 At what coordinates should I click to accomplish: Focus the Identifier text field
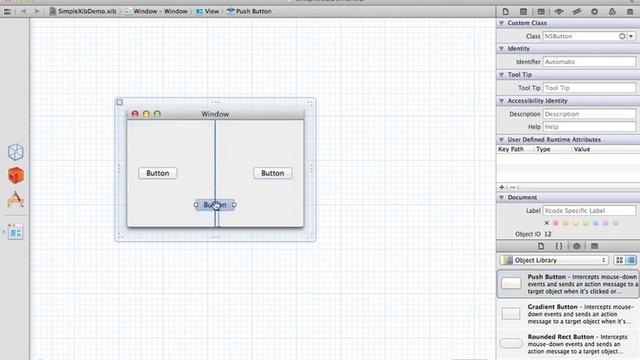(589, 62)
